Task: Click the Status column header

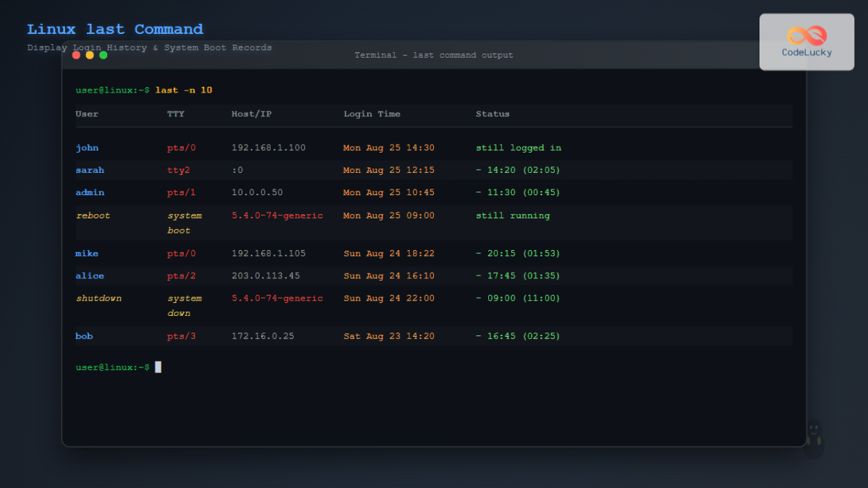Action: coord(493,114)
